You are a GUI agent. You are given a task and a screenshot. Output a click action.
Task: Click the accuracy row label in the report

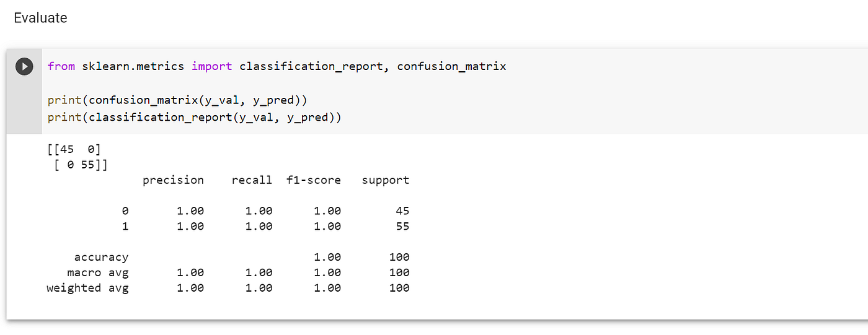[101, 257]
